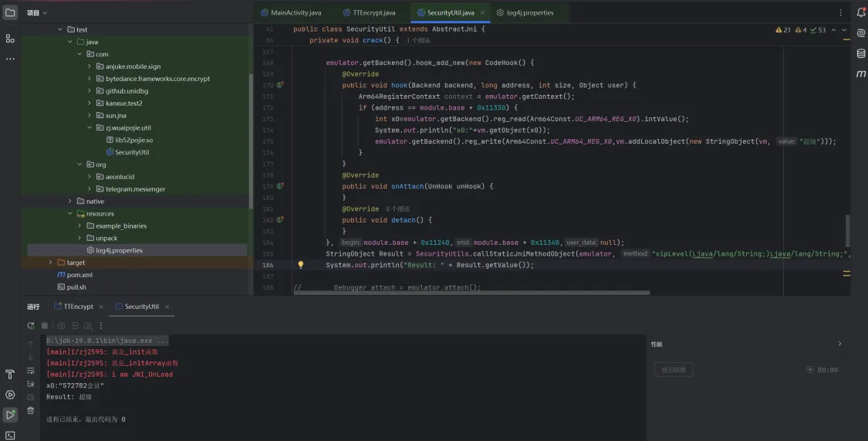Toggle the Project tool window folder icon
This screenshot has width=868, height=441.
tap(10, 13)
